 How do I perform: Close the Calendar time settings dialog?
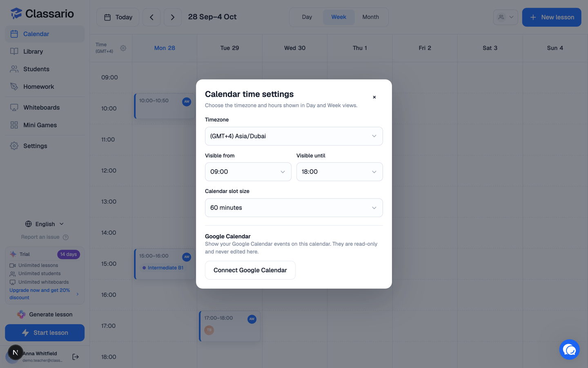click(374, 97)
